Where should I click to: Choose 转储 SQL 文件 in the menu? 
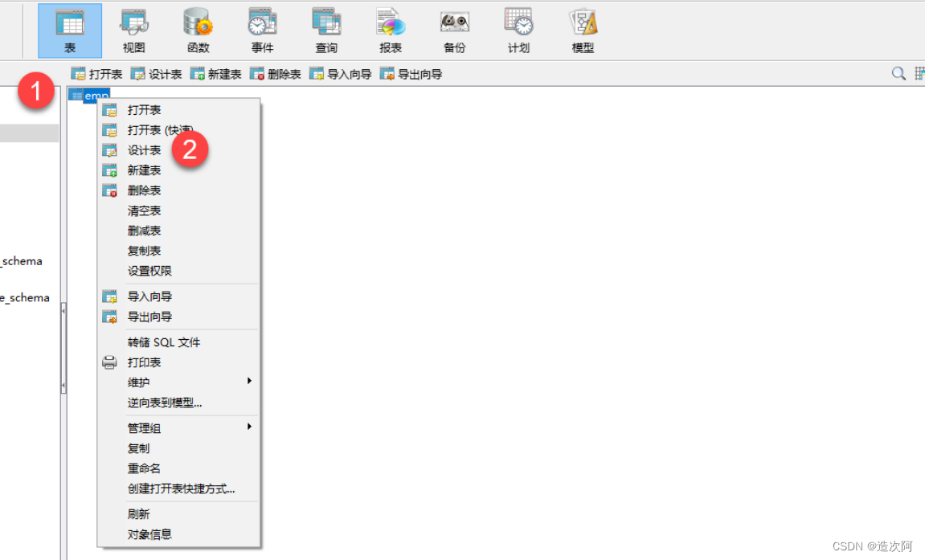(x=178, y=342)
